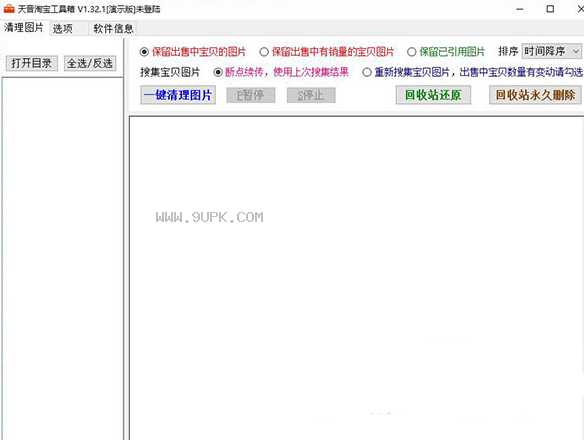
Task: Click inside the main image results area
Action: tap(356, 278)
